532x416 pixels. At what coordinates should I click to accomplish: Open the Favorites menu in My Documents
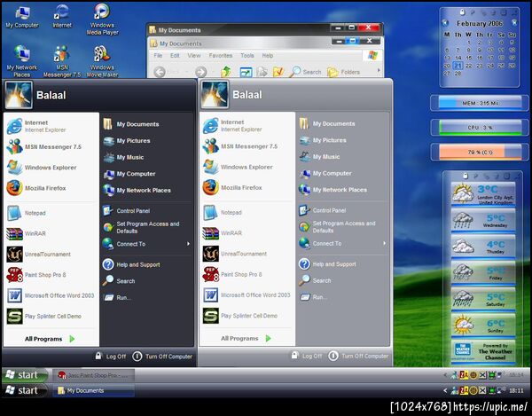[x=221, y=55]
